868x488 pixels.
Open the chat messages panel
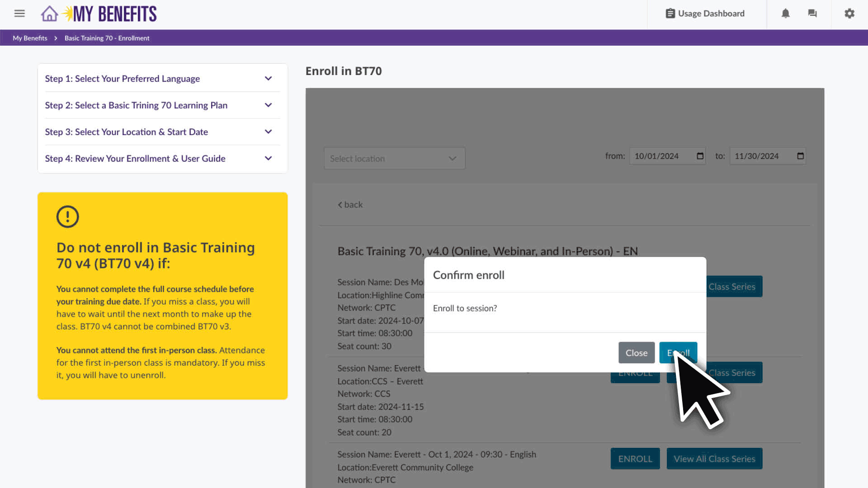tap(812, 14)
